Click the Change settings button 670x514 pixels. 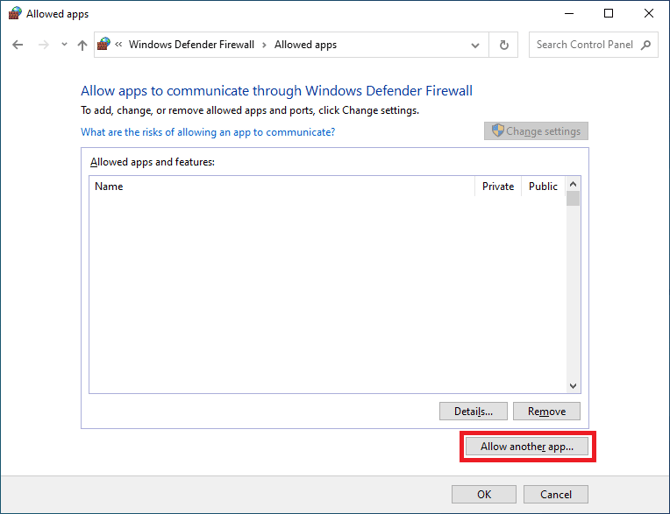point(536,131)
